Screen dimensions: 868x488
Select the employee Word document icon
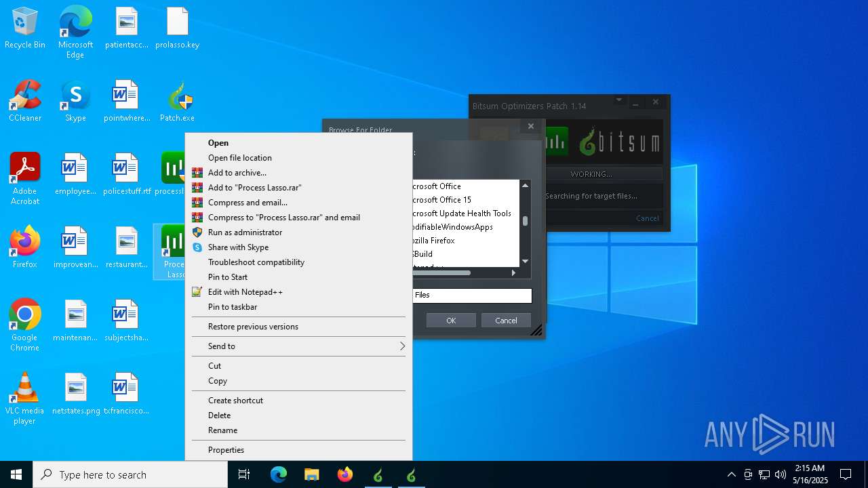75,174
